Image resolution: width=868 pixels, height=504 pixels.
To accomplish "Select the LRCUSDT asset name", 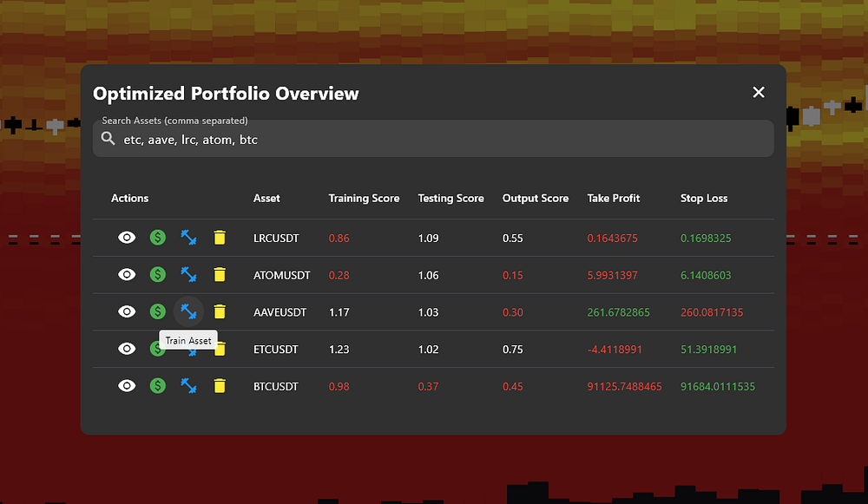I will click(x=276, y=239).
